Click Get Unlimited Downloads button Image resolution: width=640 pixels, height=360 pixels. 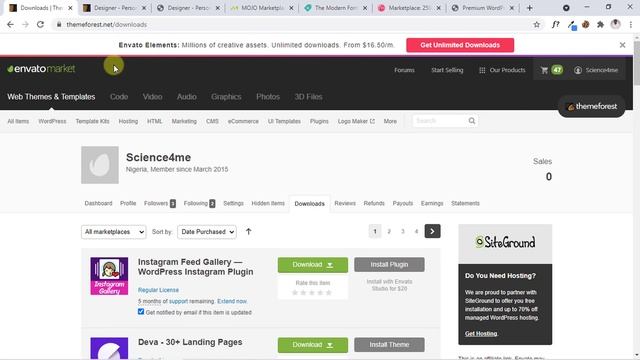pos(460,45)
